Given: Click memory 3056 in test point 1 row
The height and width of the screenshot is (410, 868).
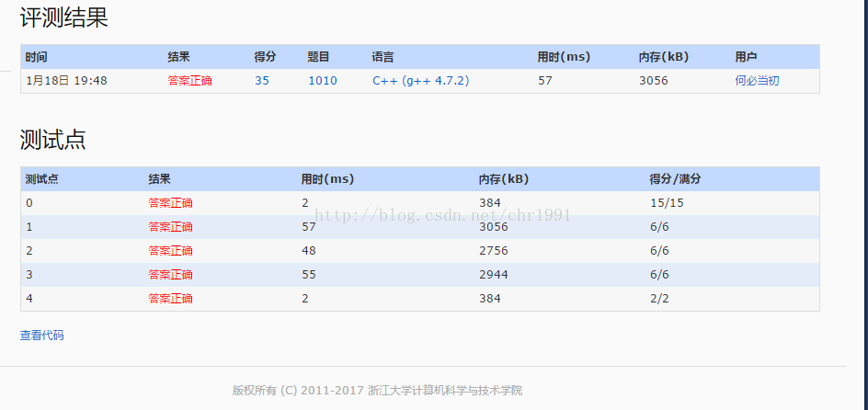Looking at the screenshot, I should (494, 227).
